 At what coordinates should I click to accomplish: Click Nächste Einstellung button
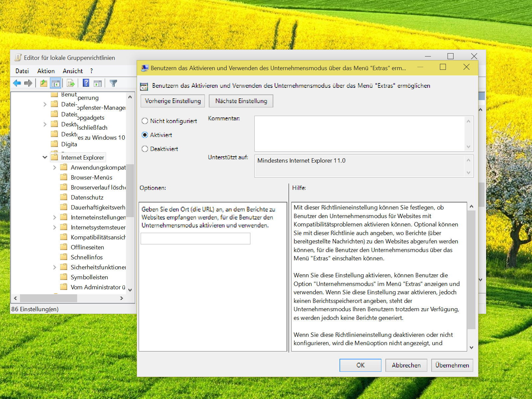(241, 101)
